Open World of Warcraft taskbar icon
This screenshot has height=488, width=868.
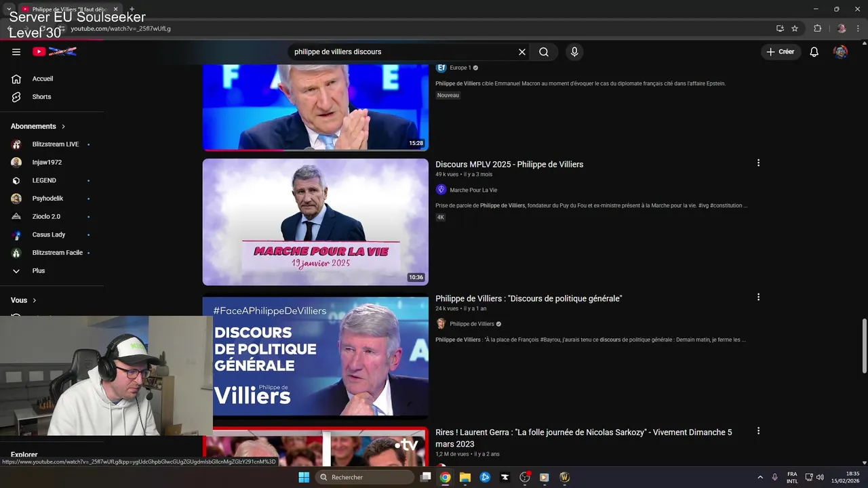tap(564, 477)
